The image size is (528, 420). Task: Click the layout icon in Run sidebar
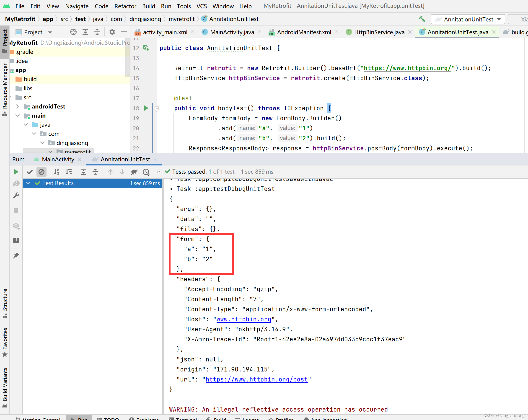coord(16,241)
